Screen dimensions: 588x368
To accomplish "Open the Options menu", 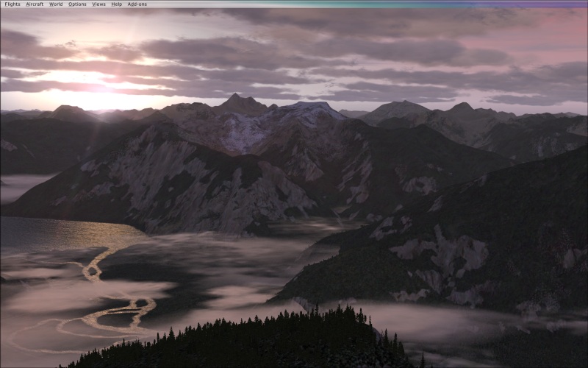I will point(77,4).
